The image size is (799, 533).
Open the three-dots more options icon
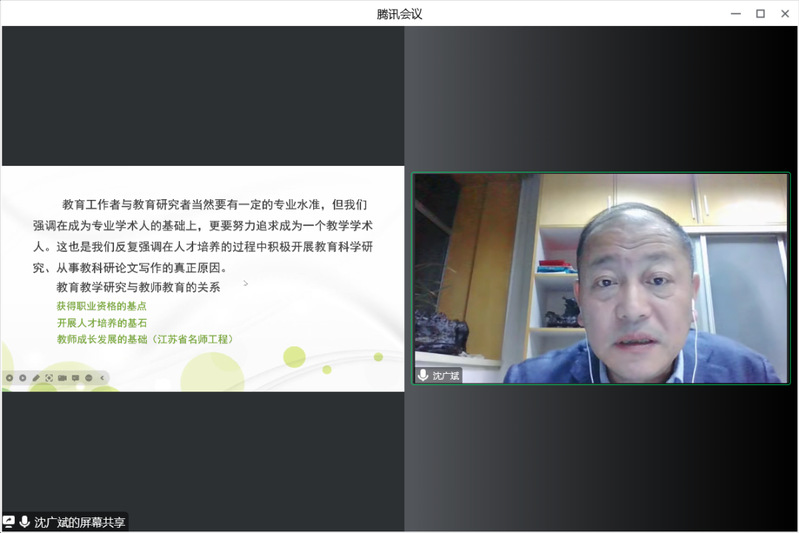click(88, 377)
